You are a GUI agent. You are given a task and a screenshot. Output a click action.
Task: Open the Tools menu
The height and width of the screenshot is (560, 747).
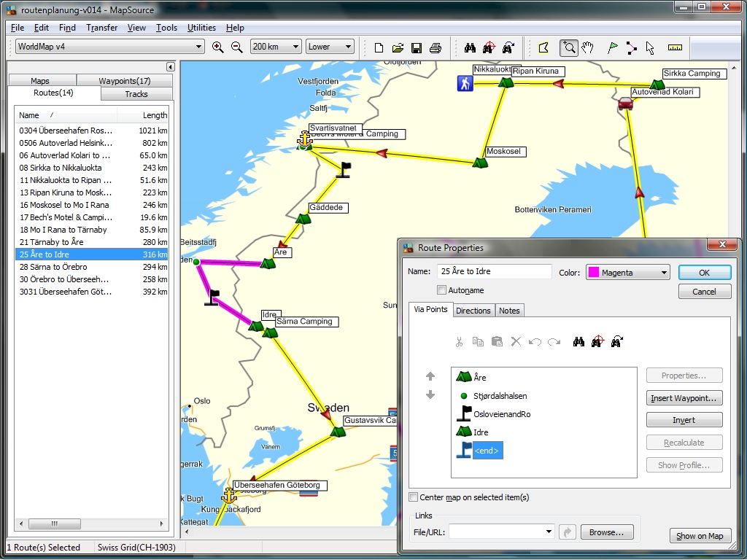[166, 28]
